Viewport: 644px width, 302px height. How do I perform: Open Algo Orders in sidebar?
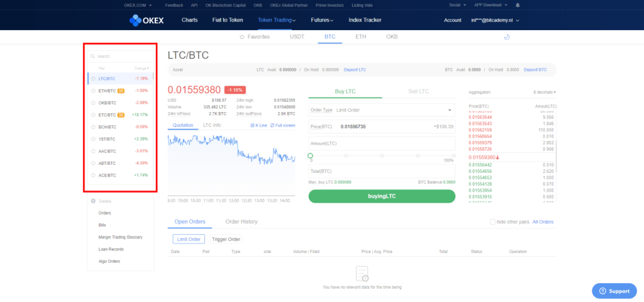tap(109, 261)
